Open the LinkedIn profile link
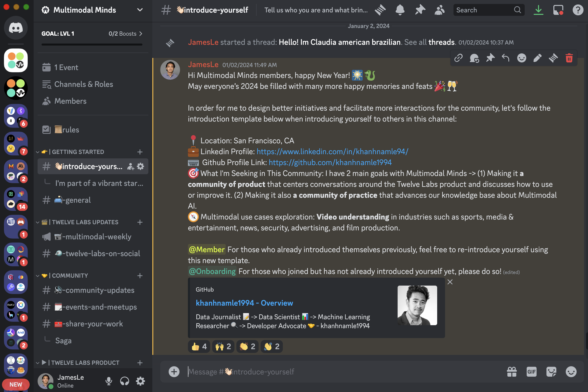Viewport: 588px width, 392px height. (332, 151)
